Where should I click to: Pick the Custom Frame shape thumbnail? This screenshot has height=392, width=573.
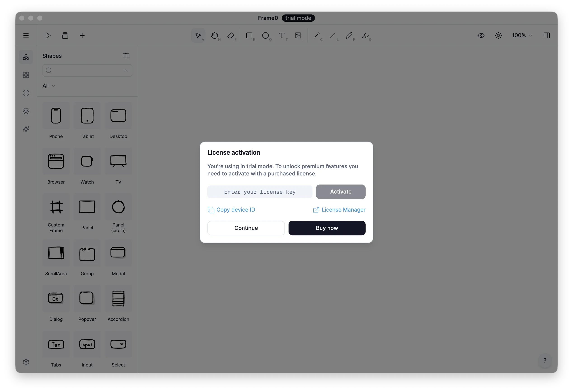point(56,207)
